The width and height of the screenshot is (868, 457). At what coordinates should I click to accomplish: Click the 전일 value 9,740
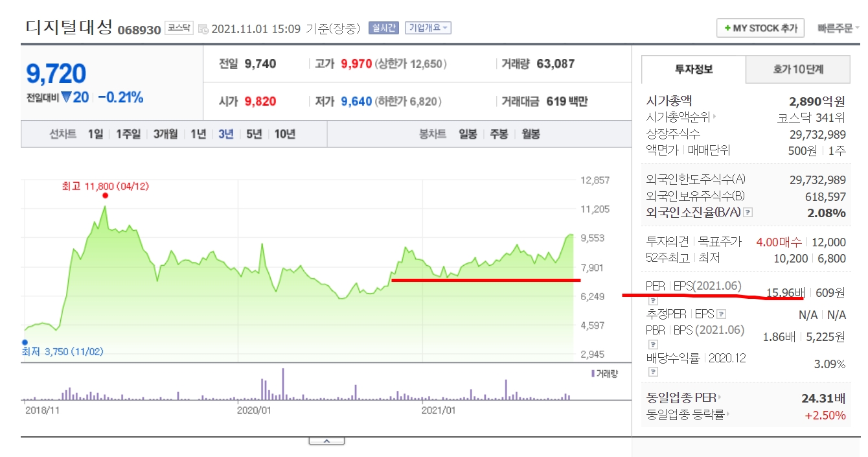coord(260,64)
